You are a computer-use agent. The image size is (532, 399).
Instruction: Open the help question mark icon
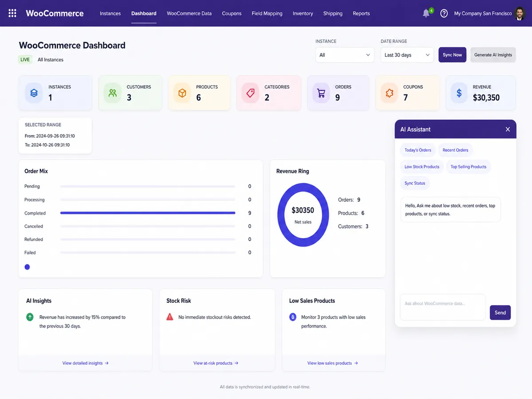tap(444, 13)
